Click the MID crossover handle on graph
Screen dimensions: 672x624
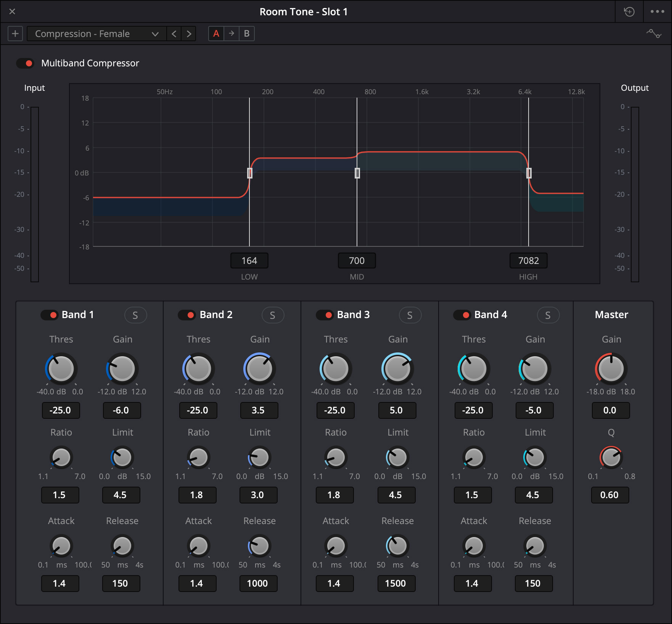(x=357, y=173)
